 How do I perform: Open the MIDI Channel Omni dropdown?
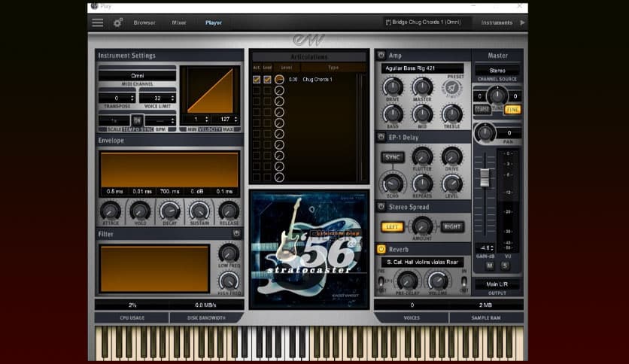tap(137, 75)
